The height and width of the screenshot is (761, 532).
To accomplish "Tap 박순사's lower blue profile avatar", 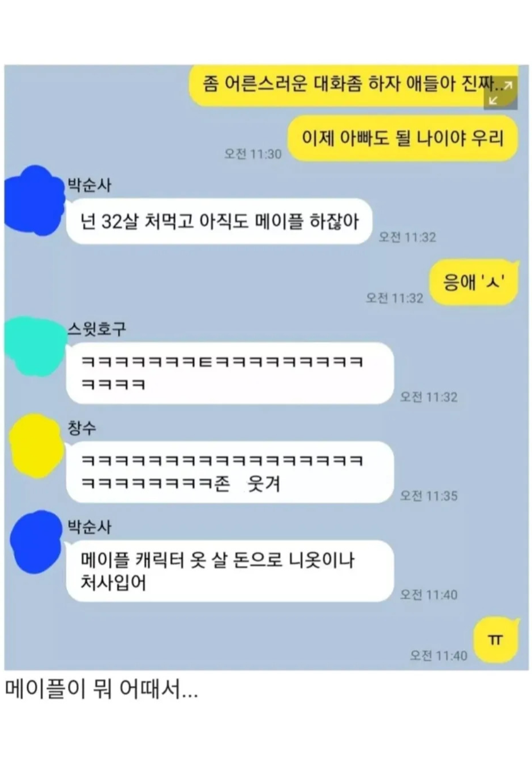I will pos(35,542).
